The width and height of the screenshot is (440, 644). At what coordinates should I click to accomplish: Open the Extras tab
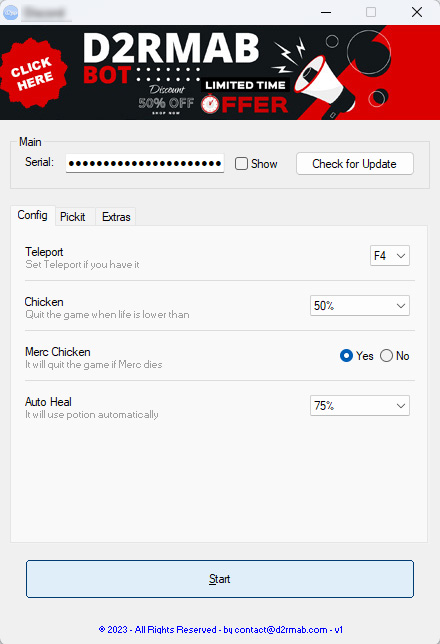pos(116,217)
